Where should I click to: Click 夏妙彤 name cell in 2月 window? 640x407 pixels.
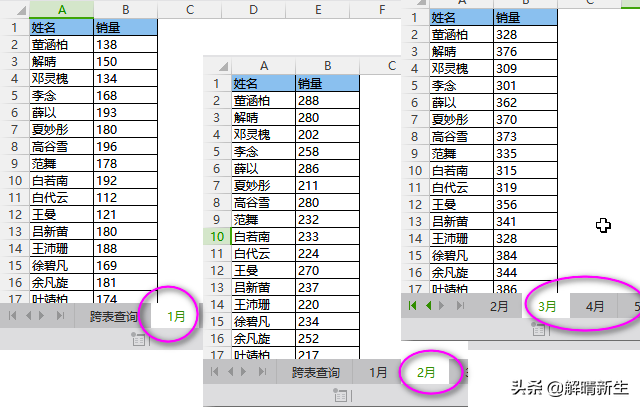[x=264, y=185]
